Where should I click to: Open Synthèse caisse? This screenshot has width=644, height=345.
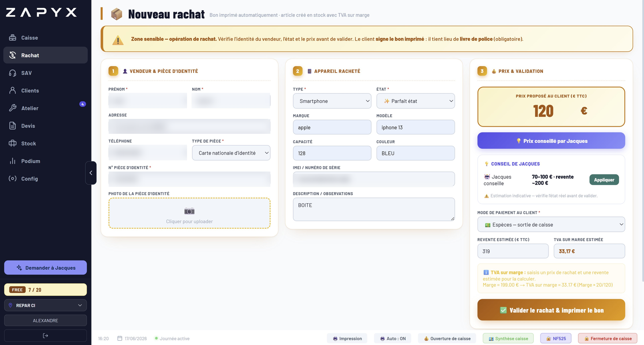508,338
